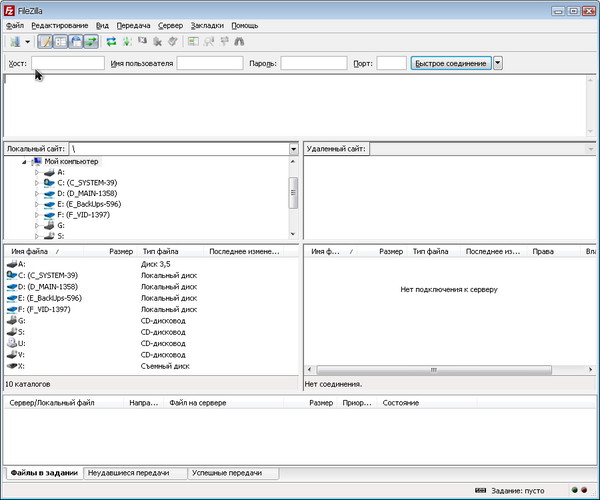Image resolution: width=600 pixels, height=500 pixels.
Task: Expand the G: drive tree node
Action: click(x=37, y=226)
